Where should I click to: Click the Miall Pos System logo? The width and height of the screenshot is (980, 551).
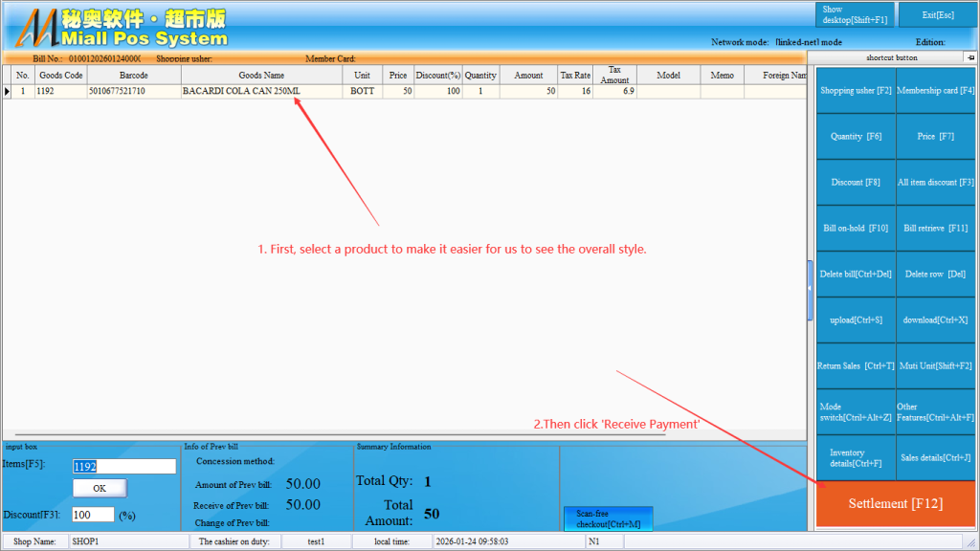coord(120,28)
